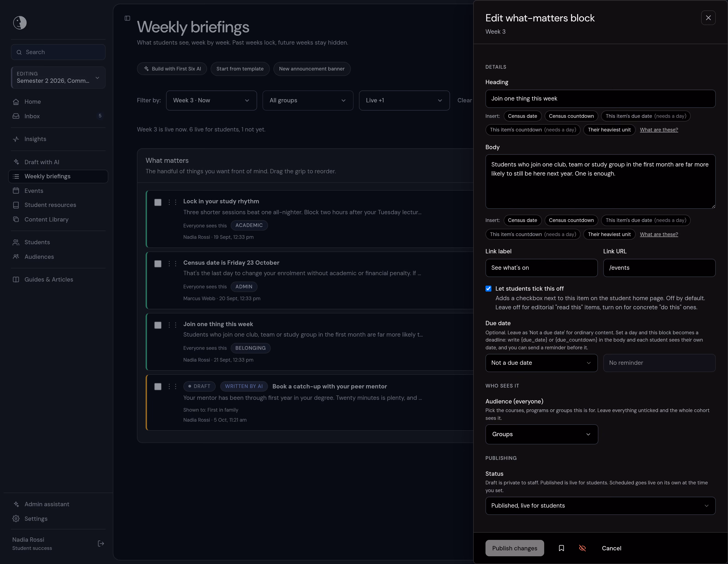This screenshot has height=564, width=728.
Task: Select checkbox on Join one thing this week card
Action: click(158, 325)
